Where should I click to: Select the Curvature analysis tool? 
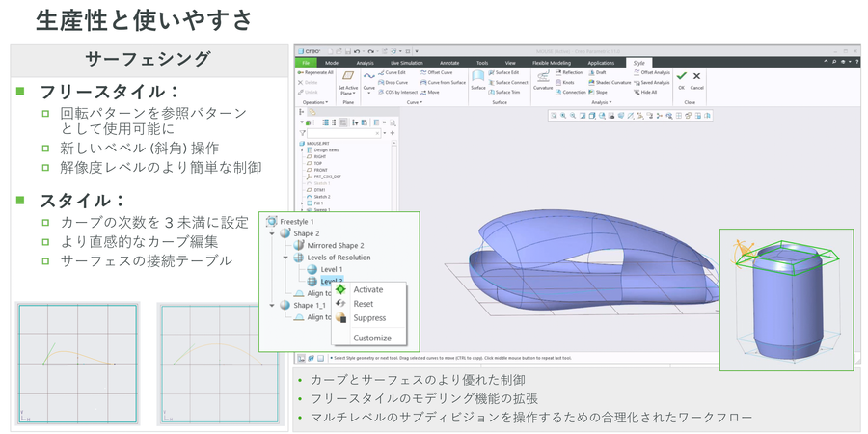tap(543, 78)
